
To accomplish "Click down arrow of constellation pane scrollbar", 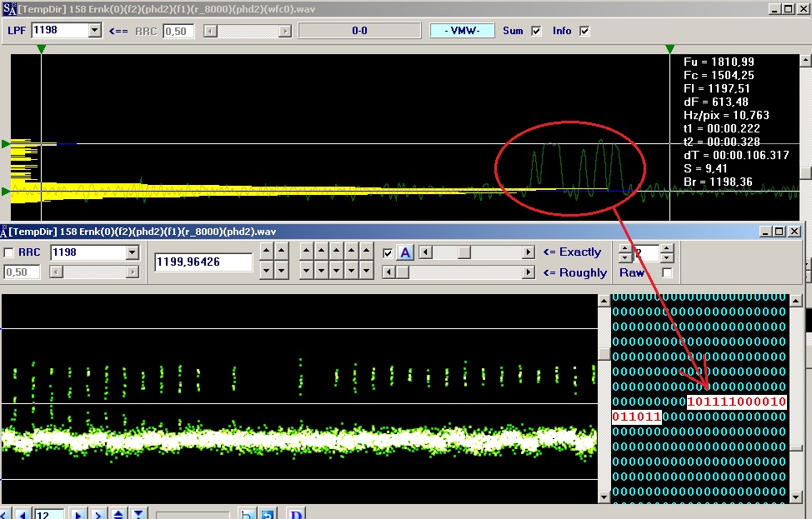I will tap(604, 497).
